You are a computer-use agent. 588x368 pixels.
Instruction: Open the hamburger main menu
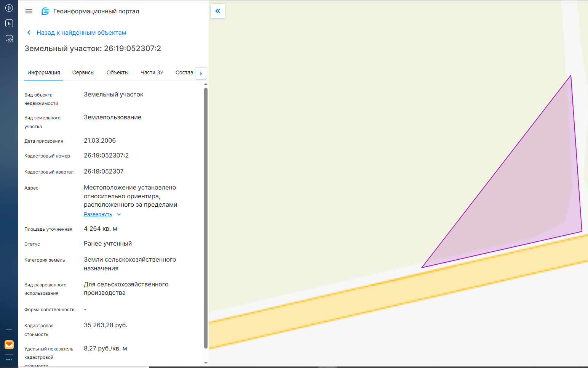29,11
